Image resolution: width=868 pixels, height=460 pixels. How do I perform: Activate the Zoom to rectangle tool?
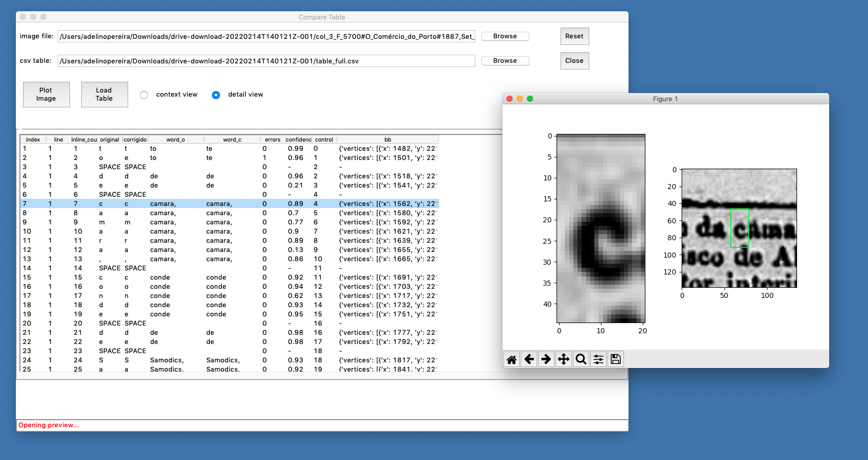581,359
